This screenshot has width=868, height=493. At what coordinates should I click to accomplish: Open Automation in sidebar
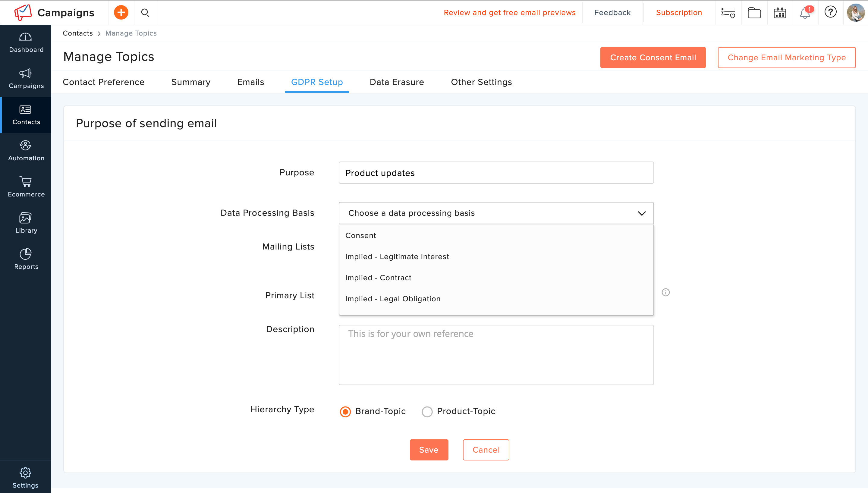[x=26, y=151]
